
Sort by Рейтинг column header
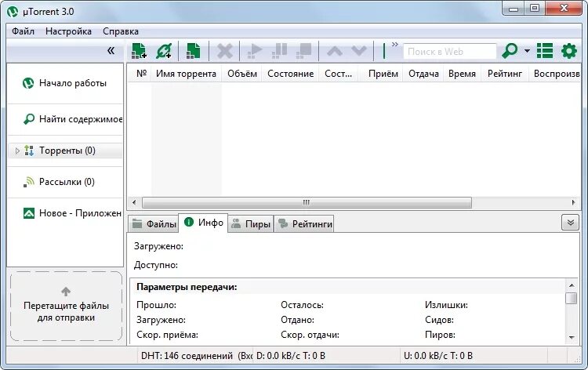[504, 74]
